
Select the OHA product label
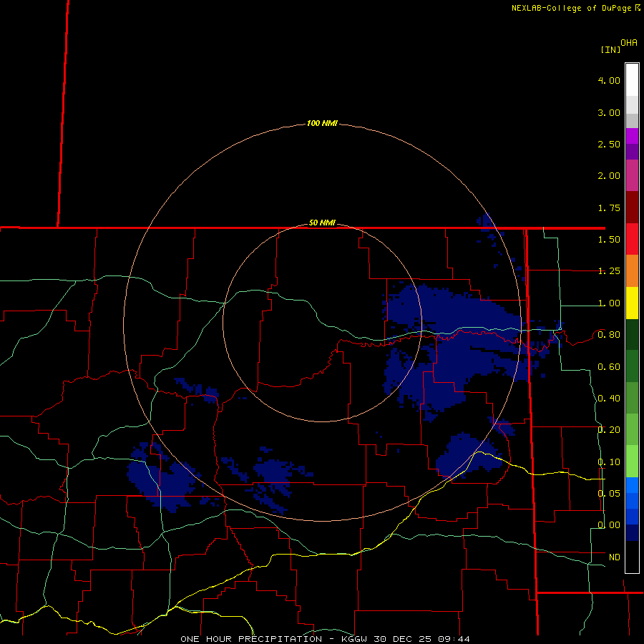click(629, 43)
